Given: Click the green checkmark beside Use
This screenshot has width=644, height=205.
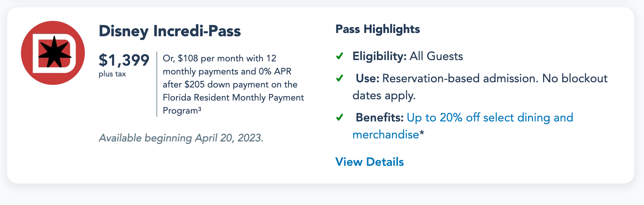Looking at the screenshot, I should click(x=340, y=78).
